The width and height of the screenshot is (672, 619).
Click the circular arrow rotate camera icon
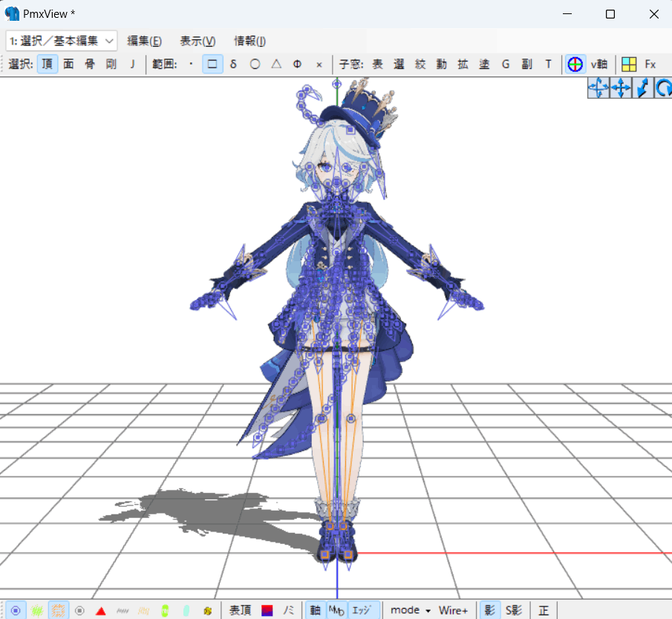pos(663,88)
